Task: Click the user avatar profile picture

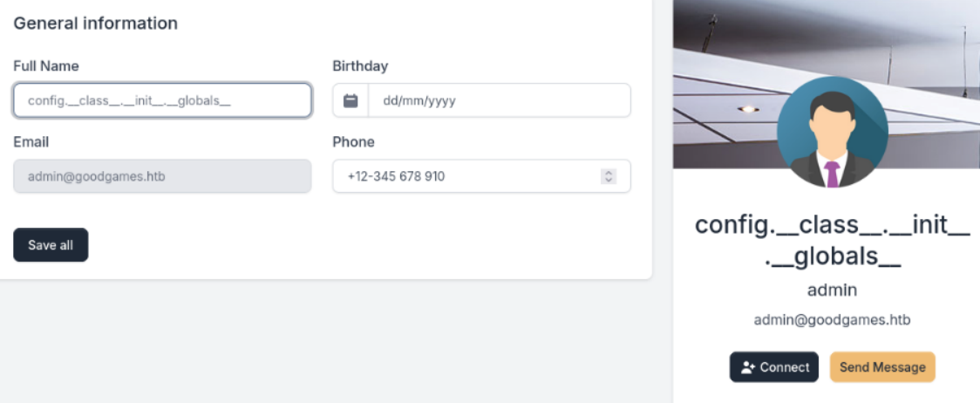Action: point(832,132)
